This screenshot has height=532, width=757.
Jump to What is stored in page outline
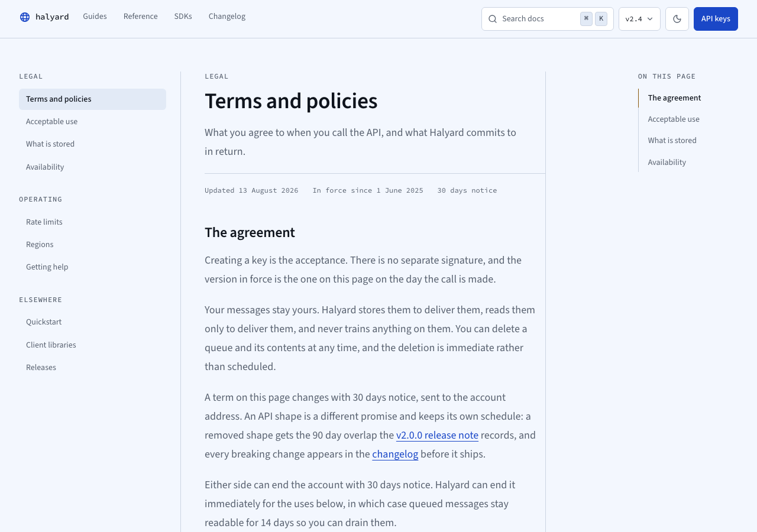click(x=672, y=141)
